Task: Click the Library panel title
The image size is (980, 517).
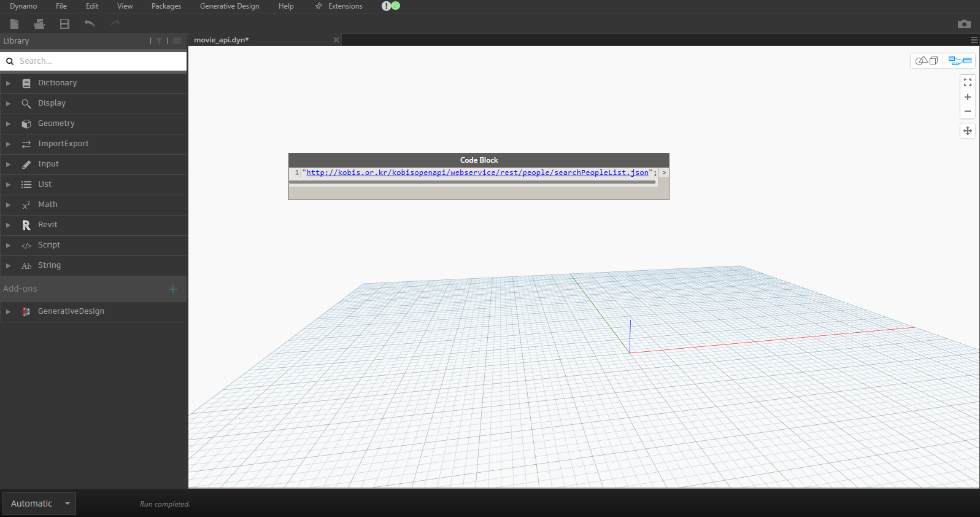Action: pos(16,41)
